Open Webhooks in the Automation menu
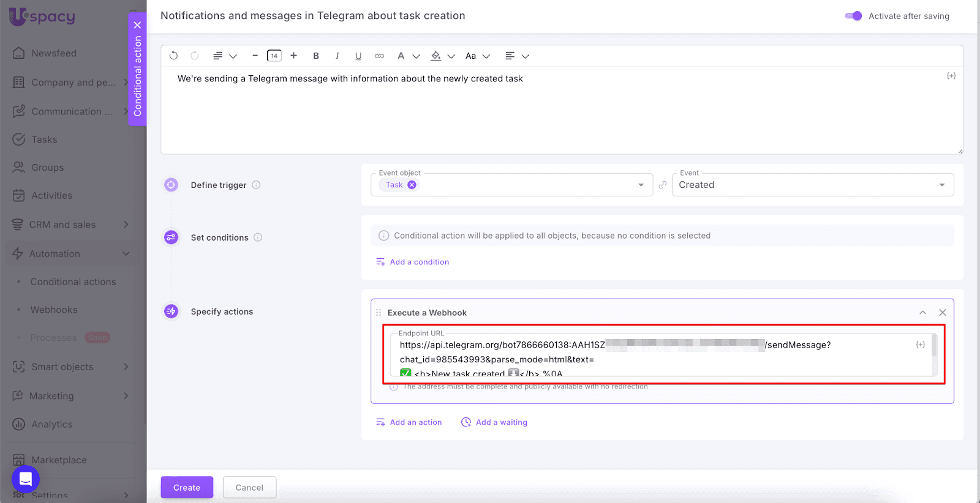 point(54,310)
